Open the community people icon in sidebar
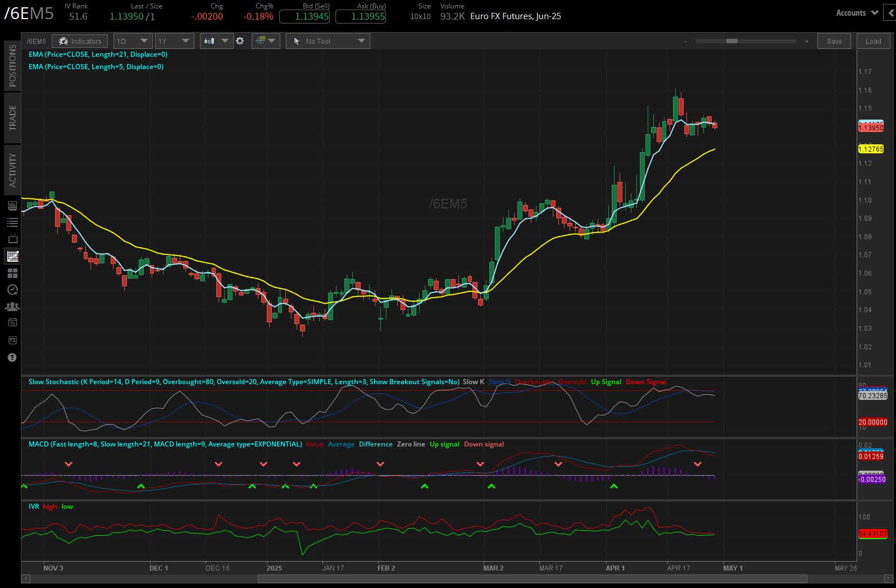This screenshot has height=588, width=896. click(x=12, y=307)
